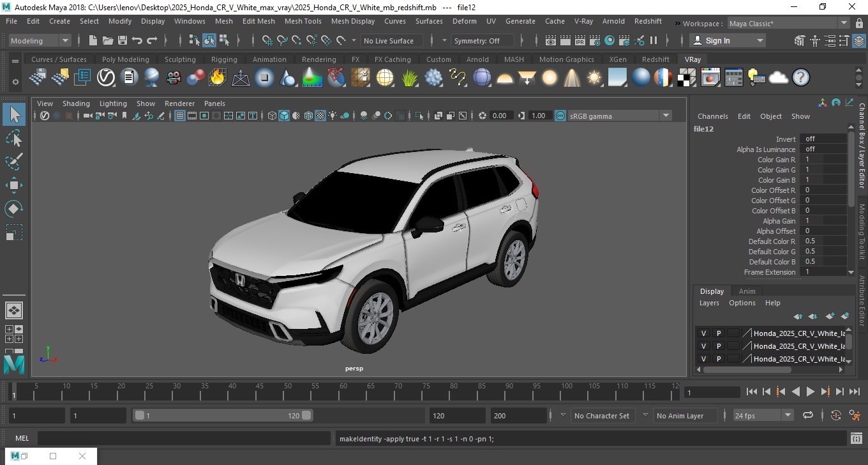Open V-Ray help question mark icon
868x465 pixels.
point(801,78)
